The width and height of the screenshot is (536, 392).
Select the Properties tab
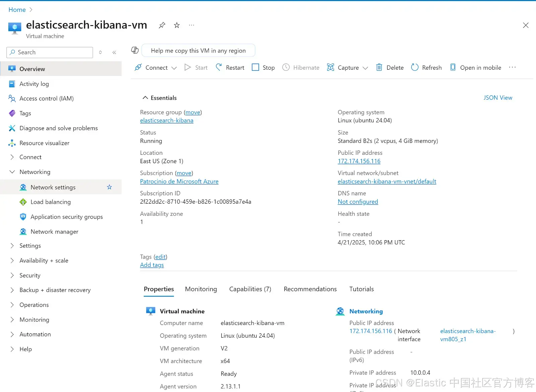[159, 289]
